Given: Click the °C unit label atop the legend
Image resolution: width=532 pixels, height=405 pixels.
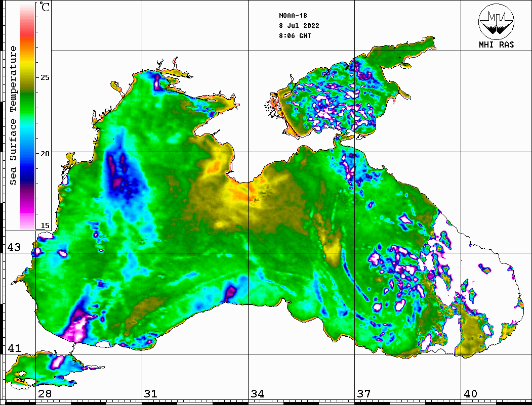Looking at the screenshot, I should coord(45,8).
